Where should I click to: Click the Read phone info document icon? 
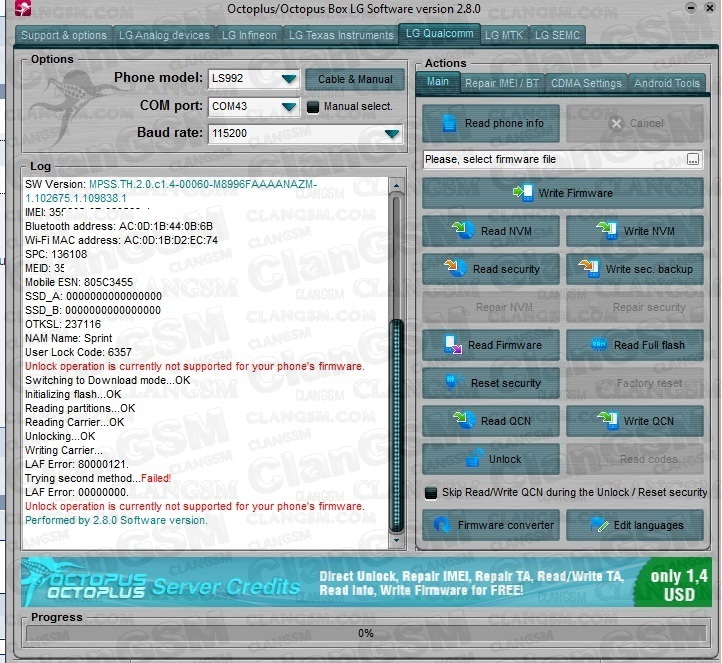(449, 123)
